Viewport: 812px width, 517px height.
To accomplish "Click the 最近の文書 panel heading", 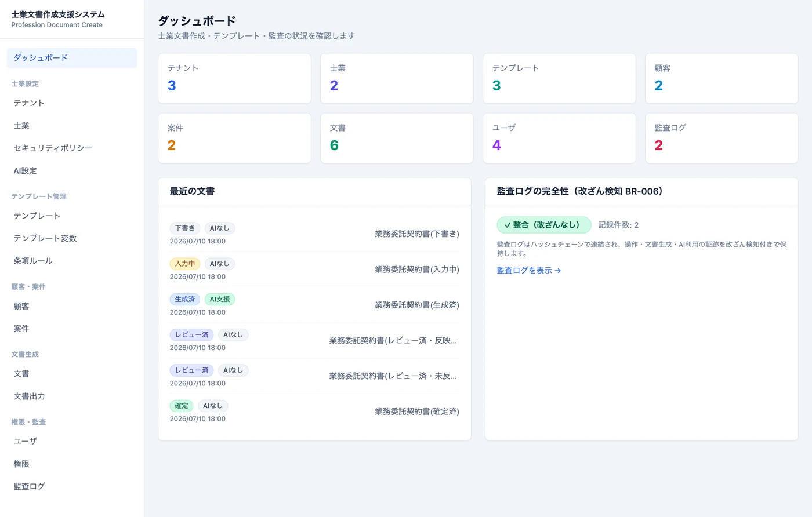I will 192,191.
